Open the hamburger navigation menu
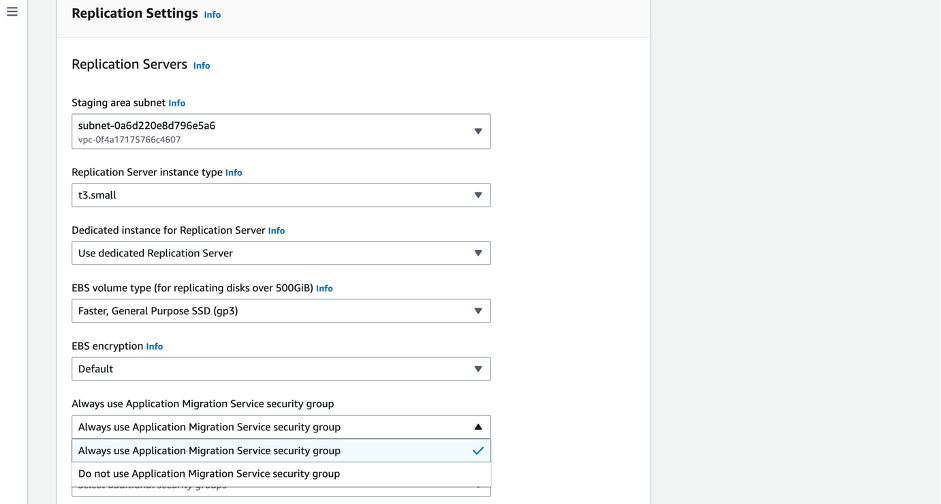Viewport: 941px width, 504px height. (12, 13)
